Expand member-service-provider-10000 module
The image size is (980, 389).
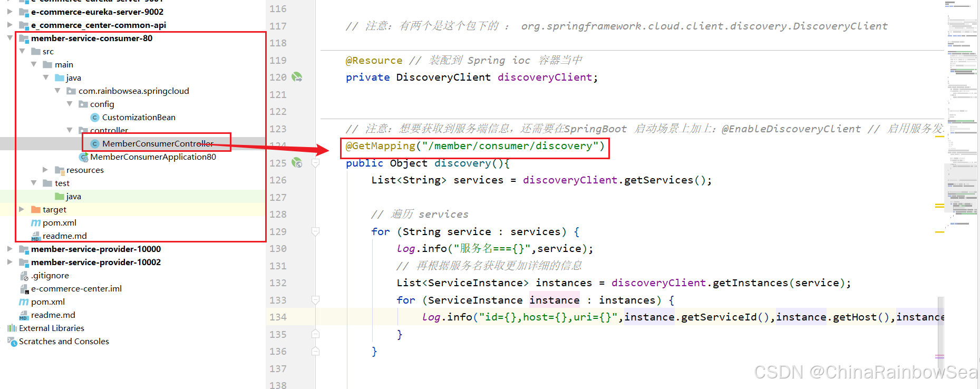9,249
